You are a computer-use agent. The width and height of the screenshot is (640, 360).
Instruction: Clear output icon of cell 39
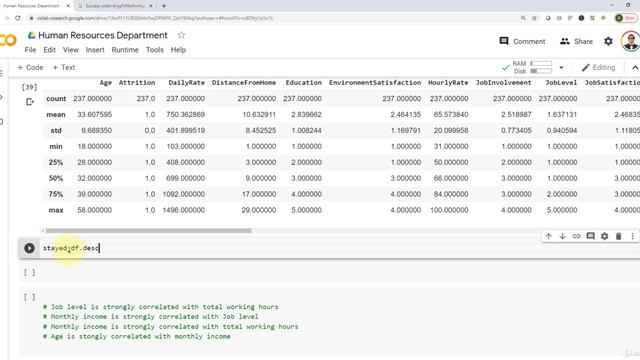(29, 102)
